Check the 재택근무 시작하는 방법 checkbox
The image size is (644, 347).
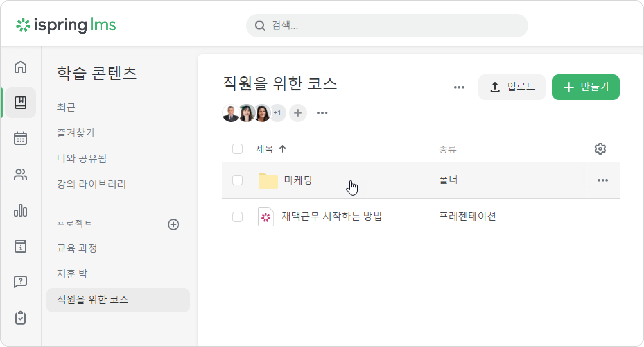[238, 217]
